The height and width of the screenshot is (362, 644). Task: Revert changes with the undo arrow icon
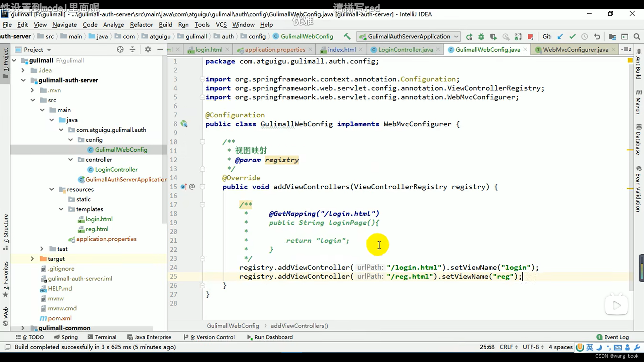597,37
